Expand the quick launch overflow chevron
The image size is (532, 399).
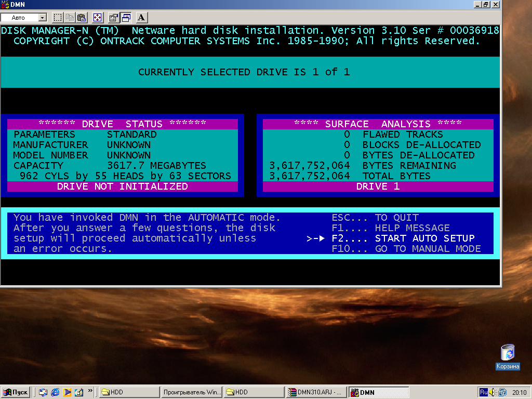point(90,390)
